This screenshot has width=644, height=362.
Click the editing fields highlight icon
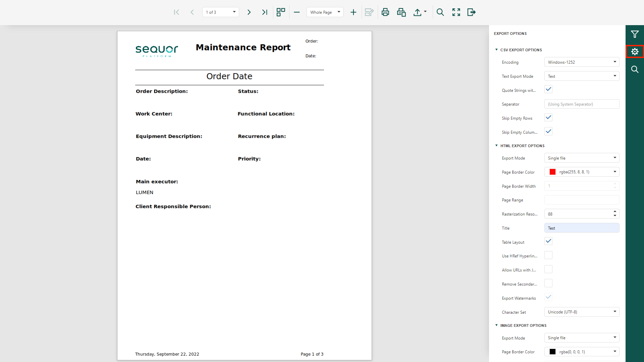[x=369, y=12]
